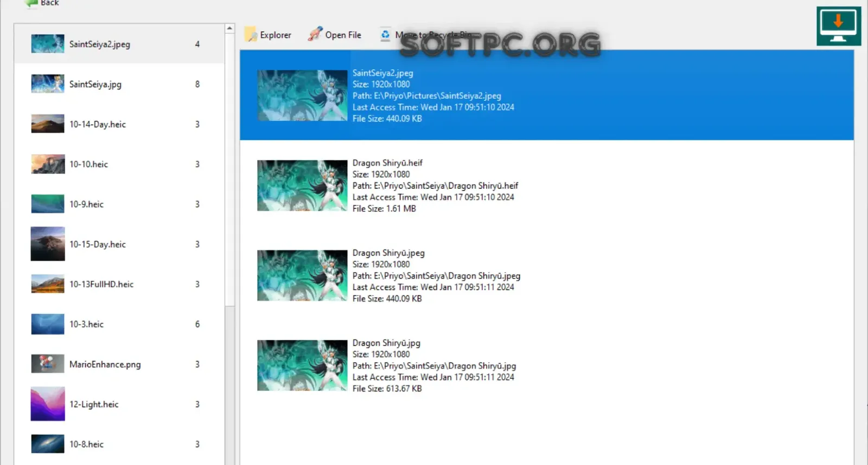Select 12-Light.heic thumbnail
868x465 pixels.
[48, 404]
